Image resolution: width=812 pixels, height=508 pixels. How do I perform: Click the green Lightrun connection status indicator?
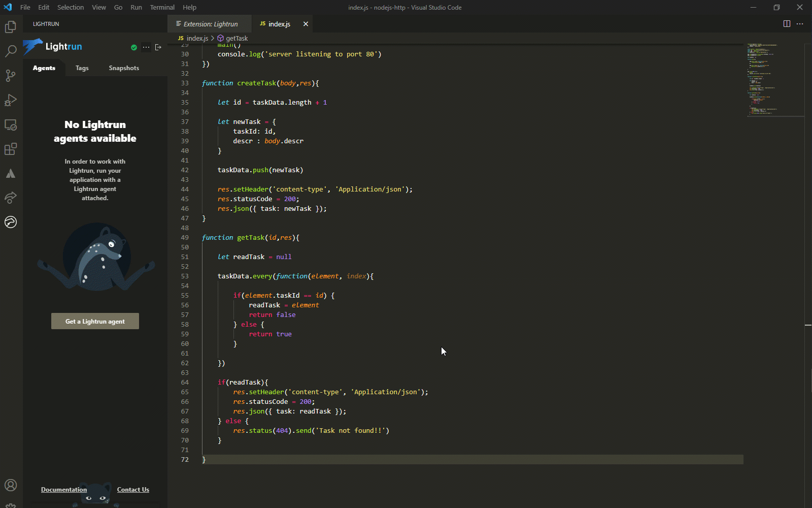133,47
